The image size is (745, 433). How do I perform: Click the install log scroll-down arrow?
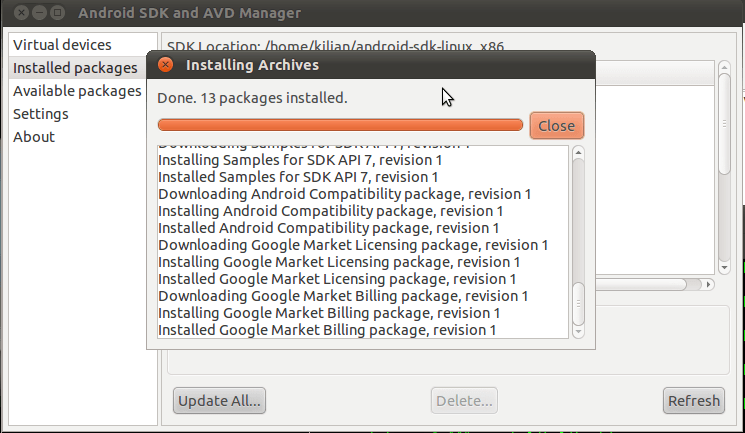578,332
